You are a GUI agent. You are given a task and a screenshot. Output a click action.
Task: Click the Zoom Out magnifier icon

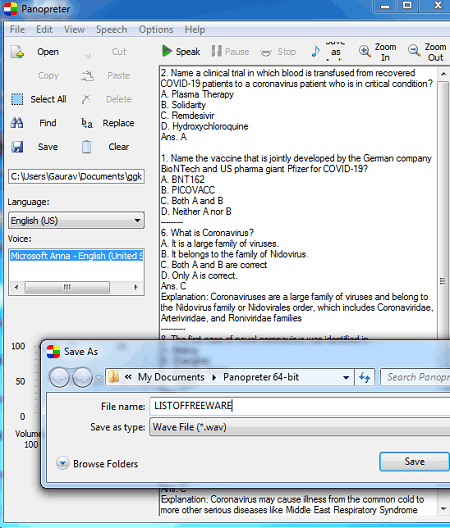pos(414,51)
